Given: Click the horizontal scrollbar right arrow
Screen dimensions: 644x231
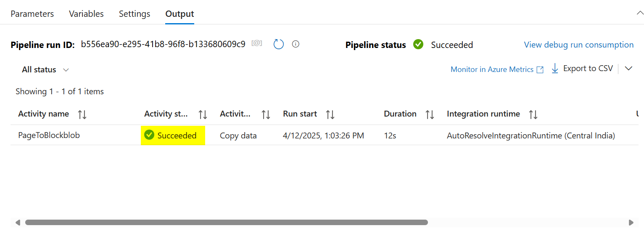Looking at the screenshot, I should pos(631,222).
